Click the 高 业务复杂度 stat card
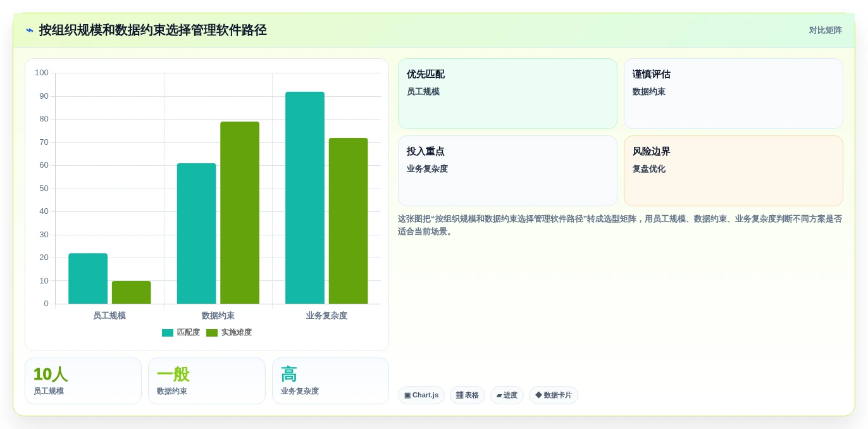The image size is (868, 429). click(x=330, y=381)
